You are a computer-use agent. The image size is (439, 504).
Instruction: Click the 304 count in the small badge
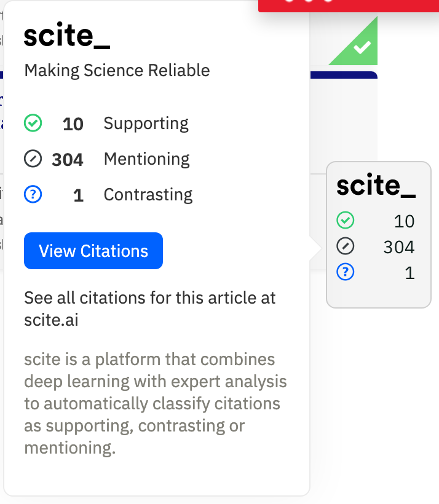[x=398, y=248]
